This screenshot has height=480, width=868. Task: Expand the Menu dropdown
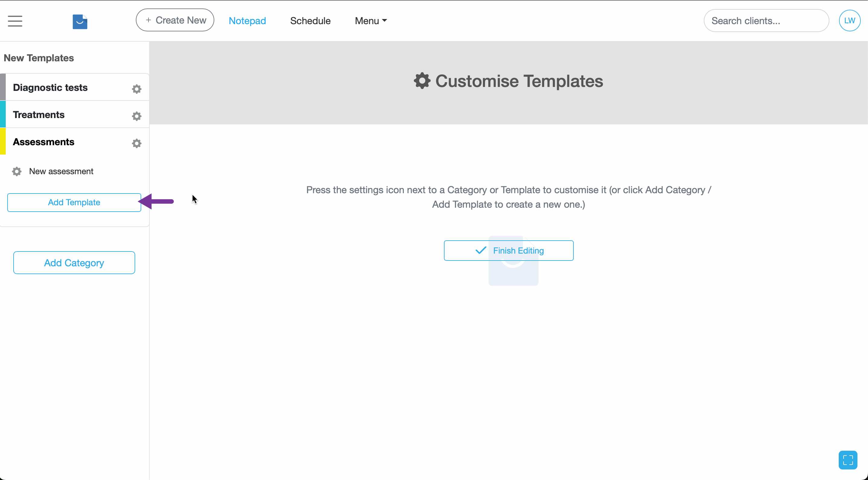click(x=371, y=21)
